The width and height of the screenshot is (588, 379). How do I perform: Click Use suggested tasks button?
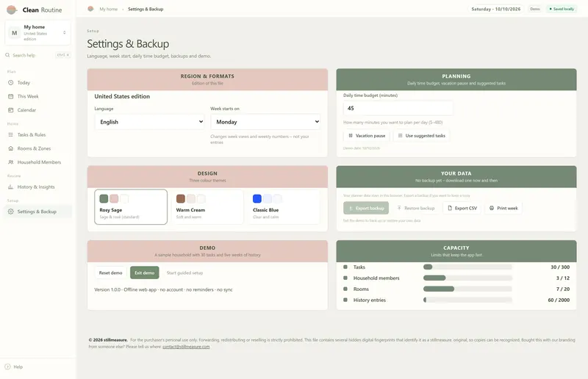click(421, 136)
